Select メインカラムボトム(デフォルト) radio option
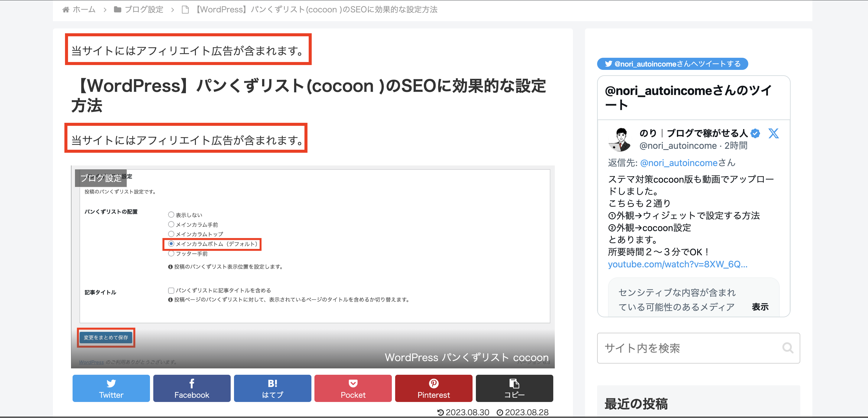Viewport: 868px width, 418px height. (x=171, y=243)
